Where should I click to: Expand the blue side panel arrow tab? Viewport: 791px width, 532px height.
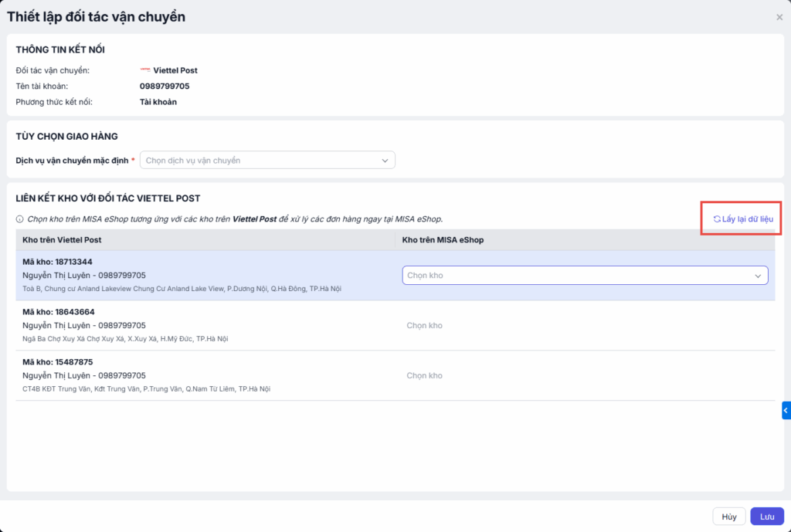click(786, 411)
